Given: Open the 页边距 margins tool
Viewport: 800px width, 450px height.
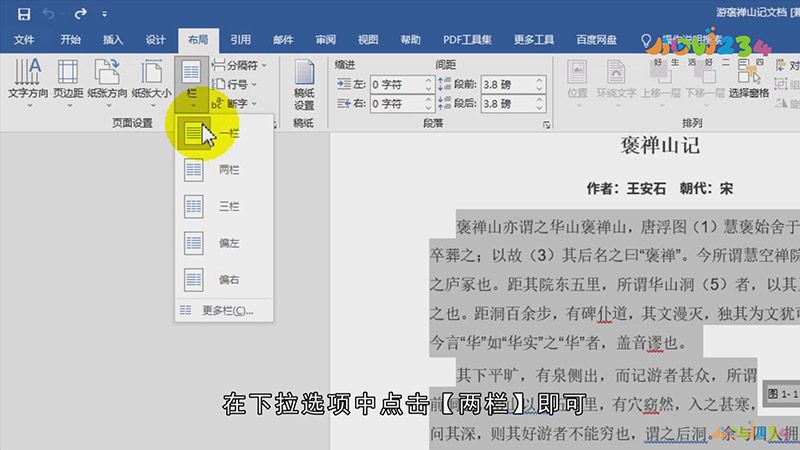Looking at the screenshot, I should [68, 83].
